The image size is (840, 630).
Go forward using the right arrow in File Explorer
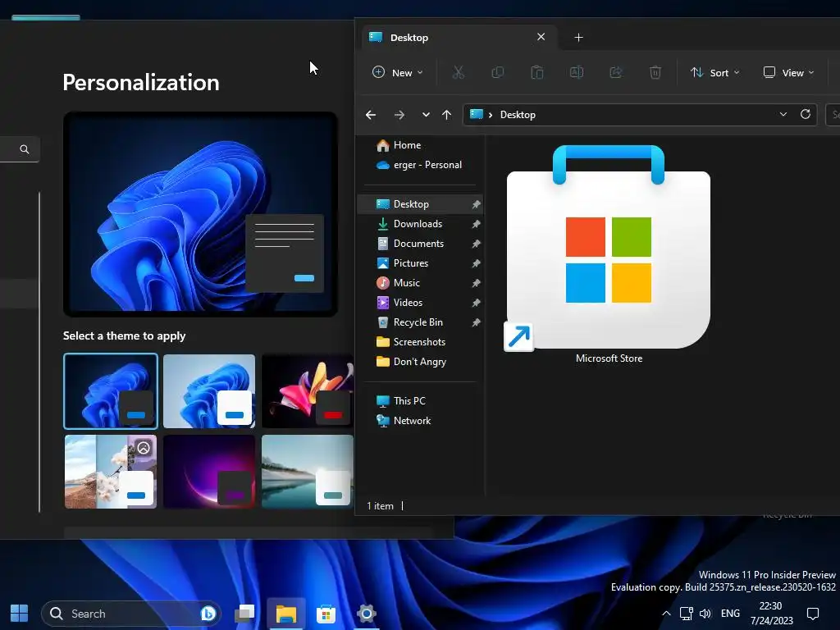[x=399, y=115]
